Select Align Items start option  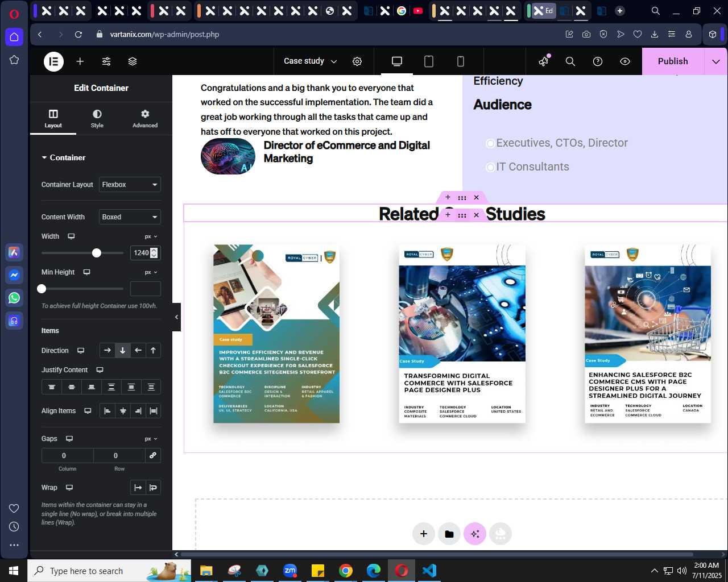[x=107, y=411]
